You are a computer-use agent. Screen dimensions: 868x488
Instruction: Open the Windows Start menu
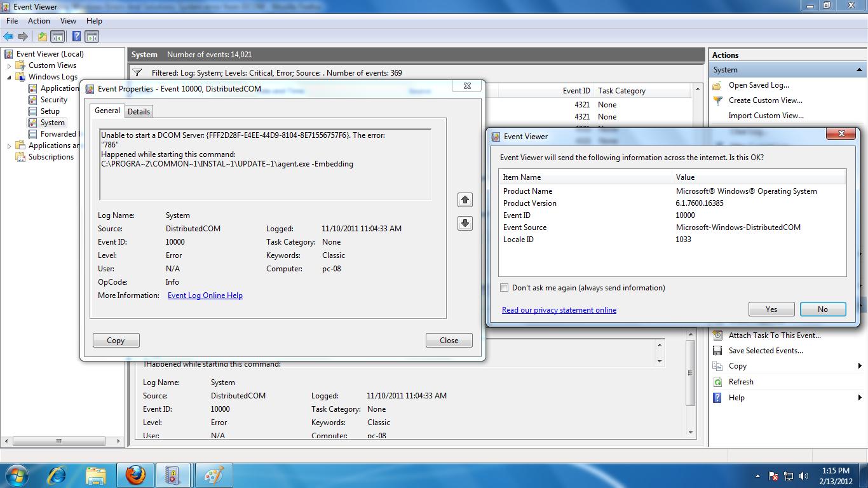point(17,475)
